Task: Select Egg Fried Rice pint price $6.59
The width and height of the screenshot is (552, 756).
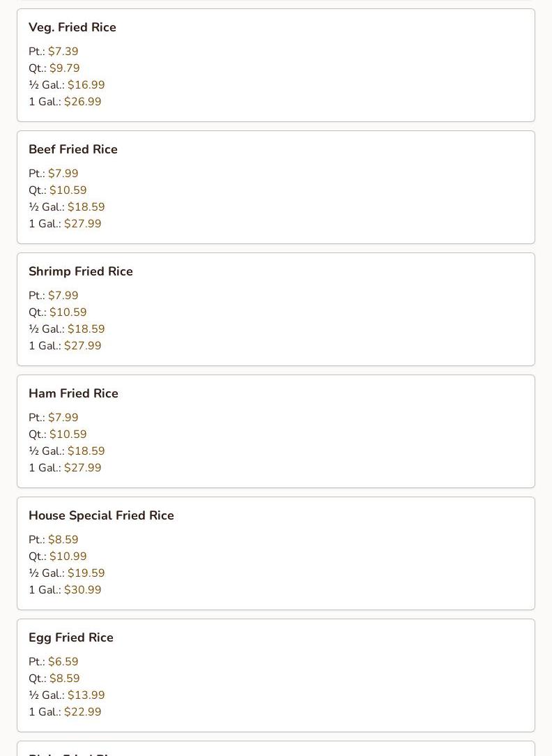Action: tap(63, 662)
